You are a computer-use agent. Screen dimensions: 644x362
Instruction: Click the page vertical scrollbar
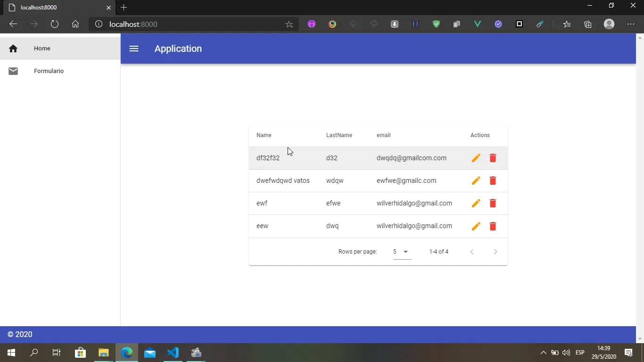tap(640, 189)
